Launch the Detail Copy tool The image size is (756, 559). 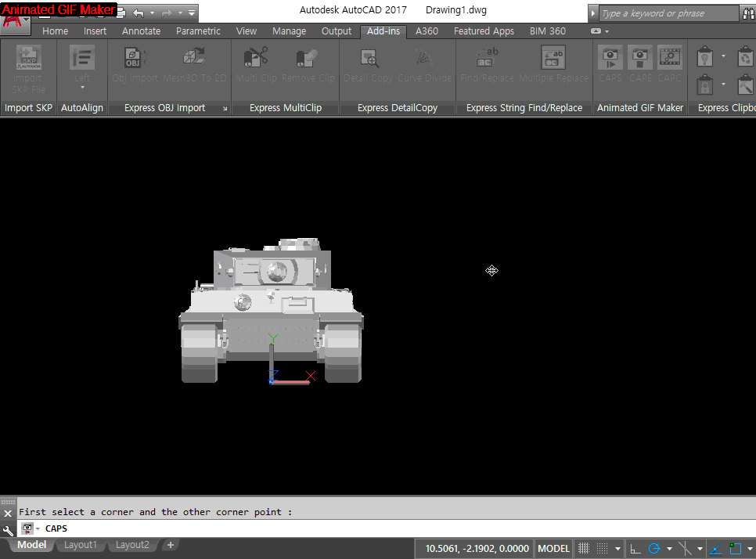[369, 59]
